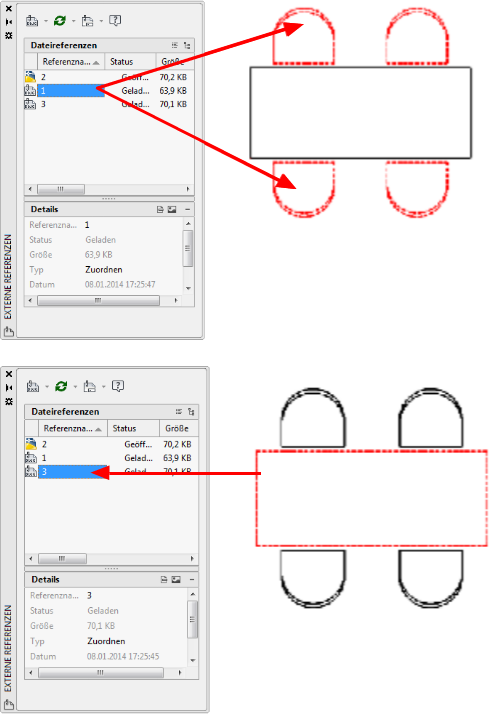Collapse the top Details panel with the minus button
500x714 pixels.
click(187, 209)
